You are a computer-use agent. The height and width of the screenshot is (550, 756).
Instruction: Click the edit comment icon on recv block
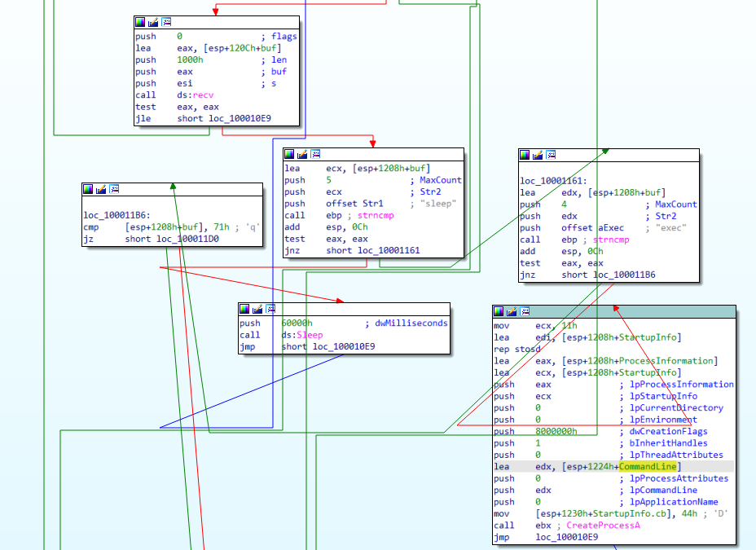pos(153,22)
